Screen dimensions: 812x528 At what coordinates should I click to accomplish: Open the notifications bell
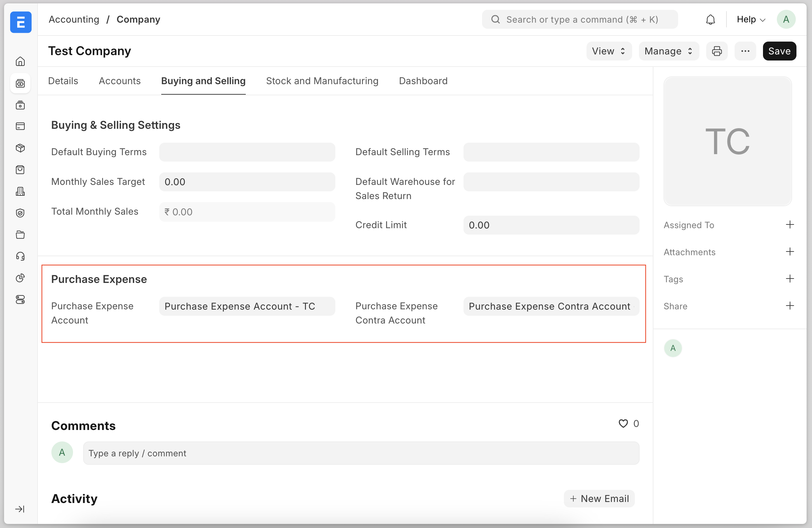[x=710, y=20]
